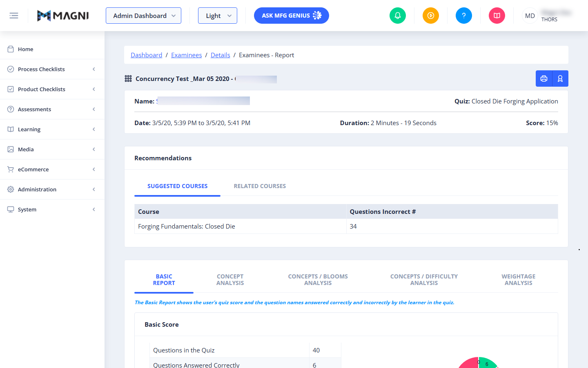Screen dimensions: 588x368
Task: Expand the eCommerce chevron
Action: pos(94,169)
